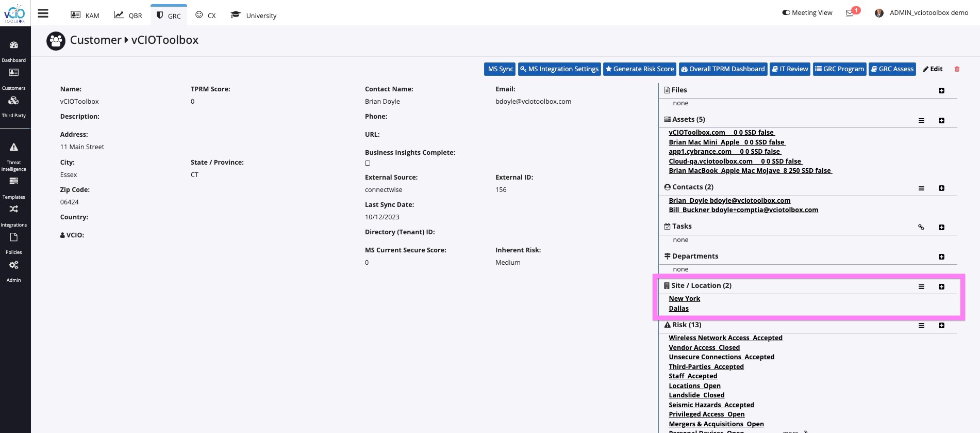
Task: Click Generate Risk Score button
Action: (639, 69)
